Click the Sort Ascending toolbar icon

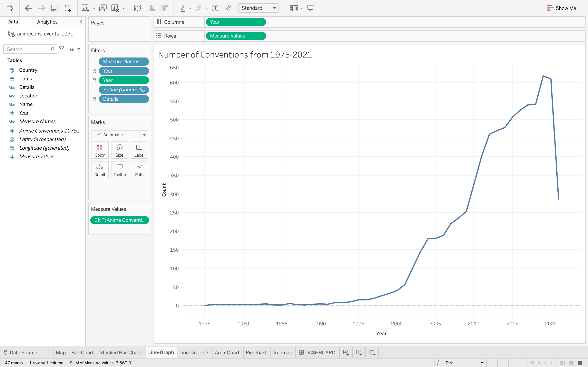(151, 8)
